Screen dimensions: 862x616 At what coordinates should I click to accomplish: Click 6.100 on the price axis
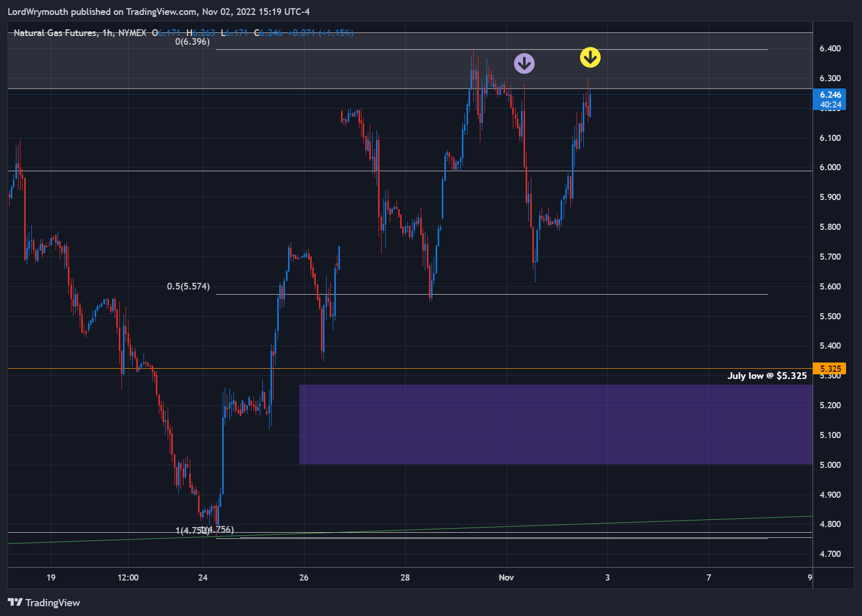[x=830, y=138]
